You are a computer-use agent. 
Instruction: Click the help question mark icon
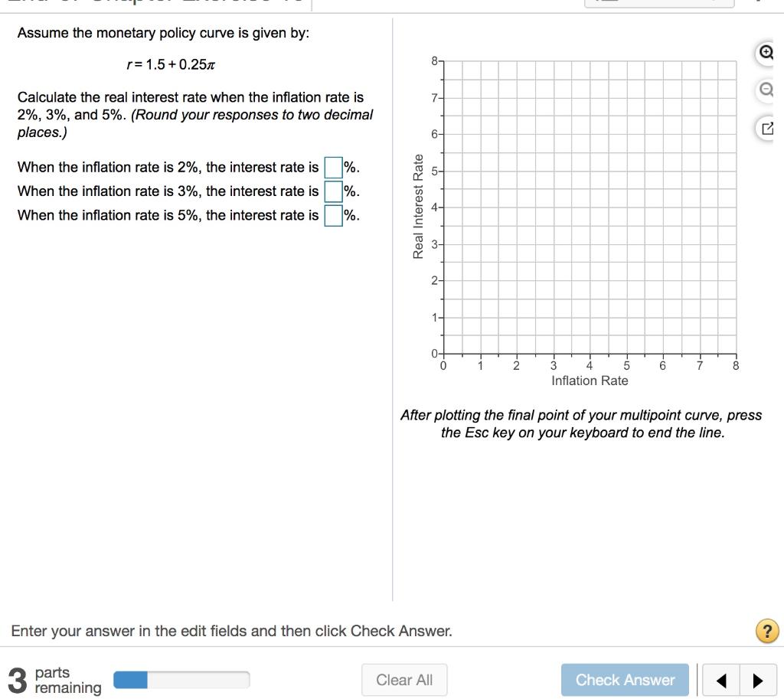tap(767, 631)
